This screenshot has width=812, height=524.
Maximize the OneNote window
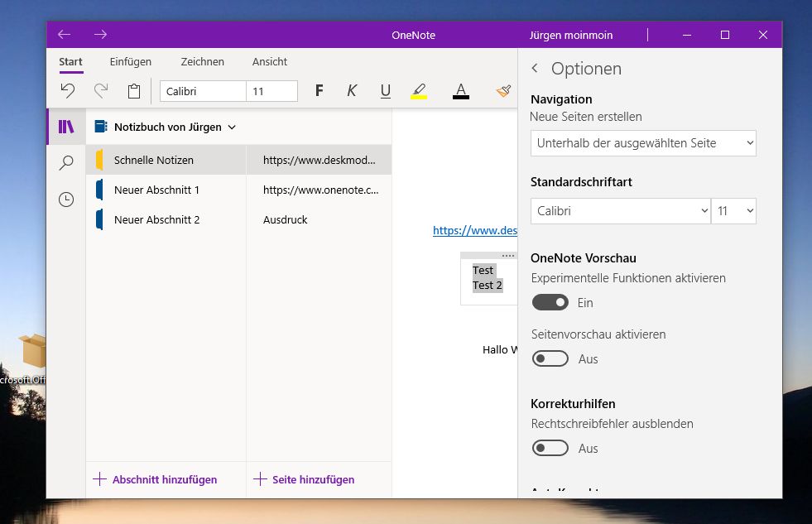click(725, 35)
